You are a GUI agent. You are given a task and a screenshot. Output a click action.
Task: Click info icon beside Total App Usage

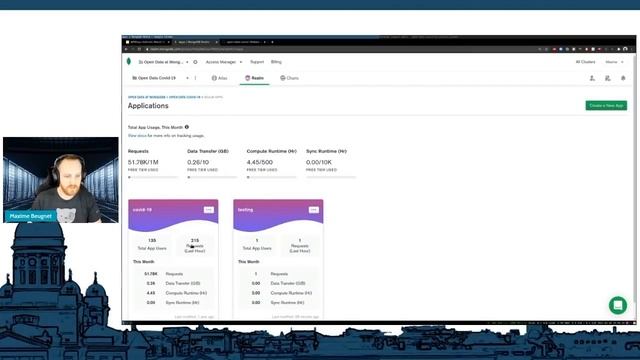[x=187, y=127]
